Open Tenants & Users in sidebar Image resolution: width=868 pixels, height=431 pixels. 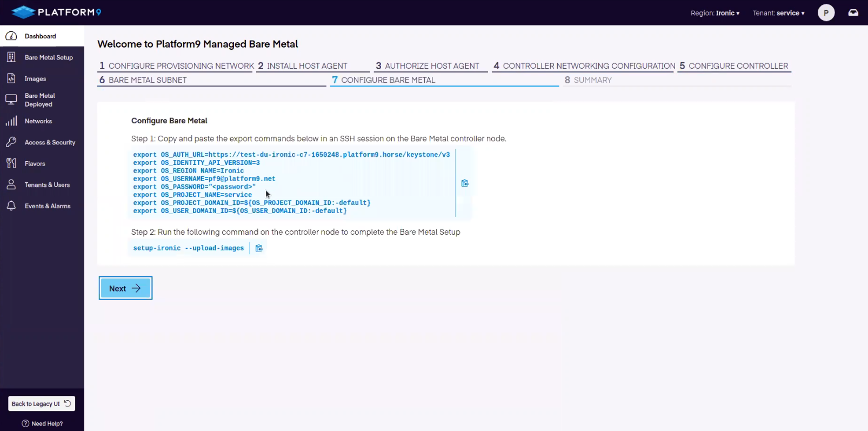coord(42,184)
